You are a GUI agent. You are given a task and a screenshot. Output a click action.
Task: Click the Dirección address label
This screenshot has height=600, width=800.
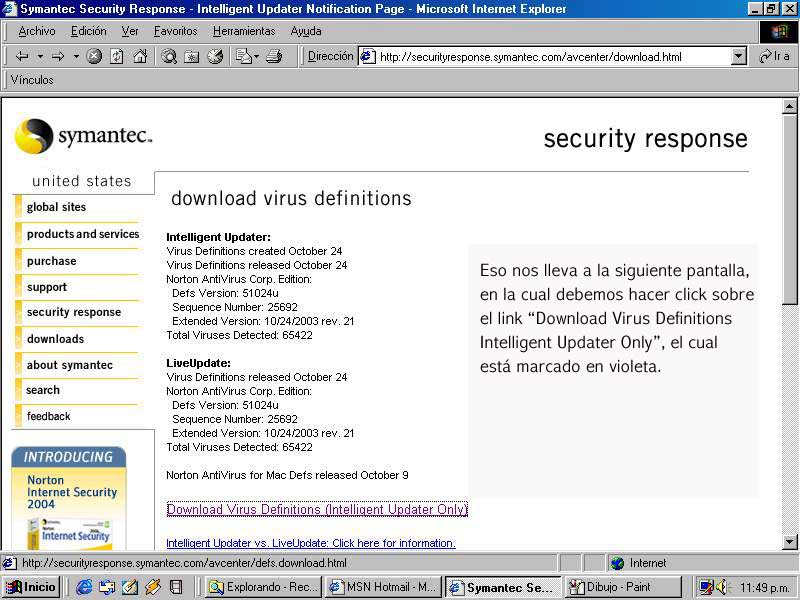tap(331, 56)
